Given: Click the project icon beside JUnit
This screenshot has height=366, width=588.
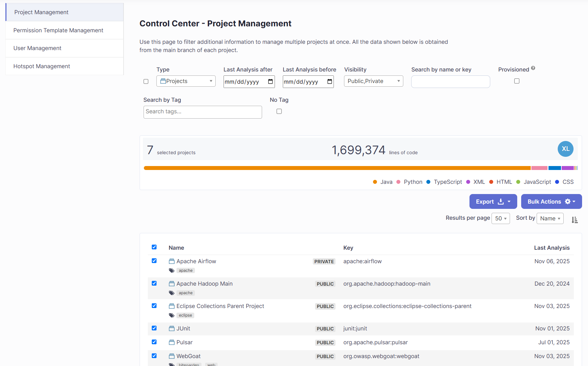Looking at the screenshot, I should [x=172, y=328].
